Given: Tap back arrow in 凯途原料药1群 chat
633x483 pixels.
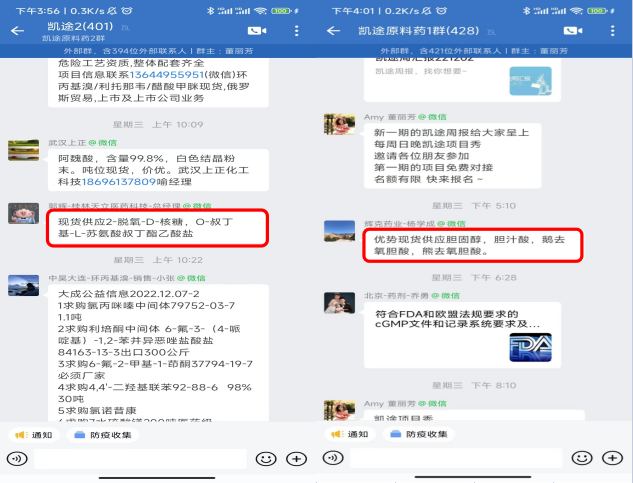Looking at the screenshot, I should tap(333, 31).
